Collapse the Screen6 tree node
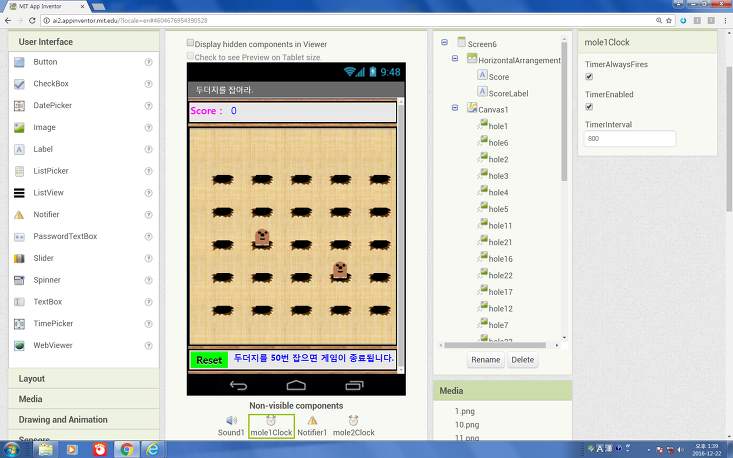The width and height of the screenshot is (733, 458). click(445, 42)
